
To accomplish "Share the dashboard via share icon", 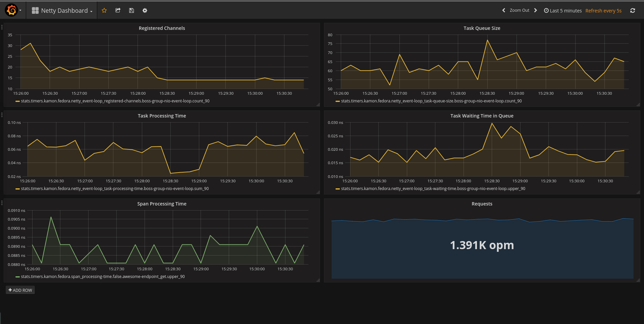I will pyautogui.click(x=118, y=10).
